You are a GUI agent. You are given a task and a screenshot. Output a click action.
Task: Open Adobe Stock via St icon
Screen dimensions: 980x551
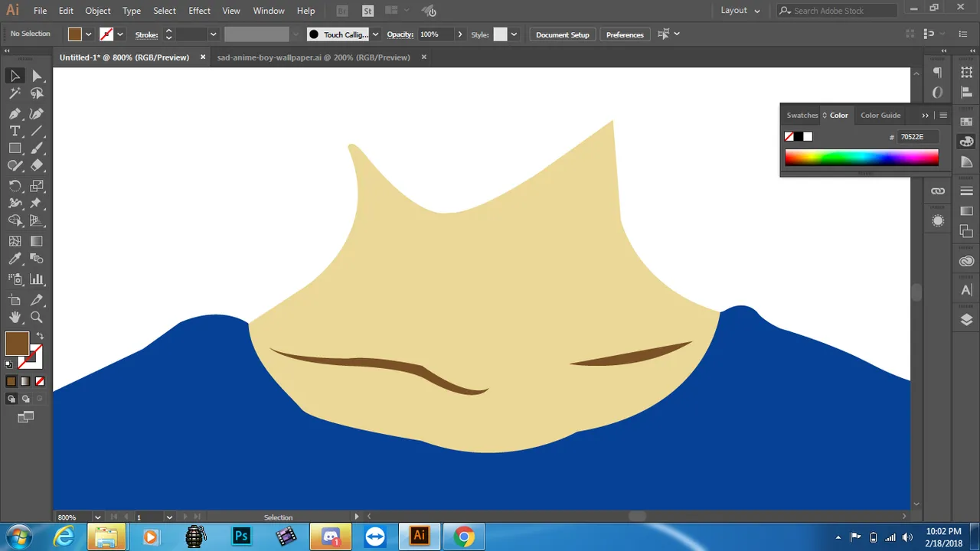(368, 11)
